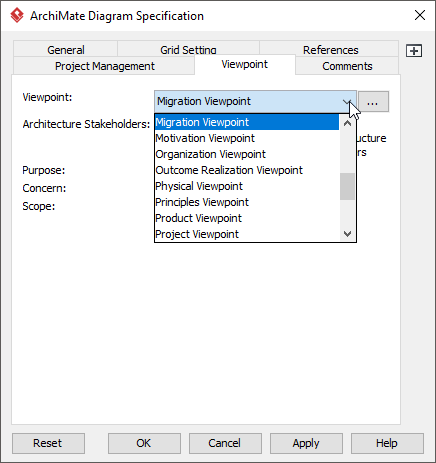
Task: Click the Apply button
Action: point(306,443)
